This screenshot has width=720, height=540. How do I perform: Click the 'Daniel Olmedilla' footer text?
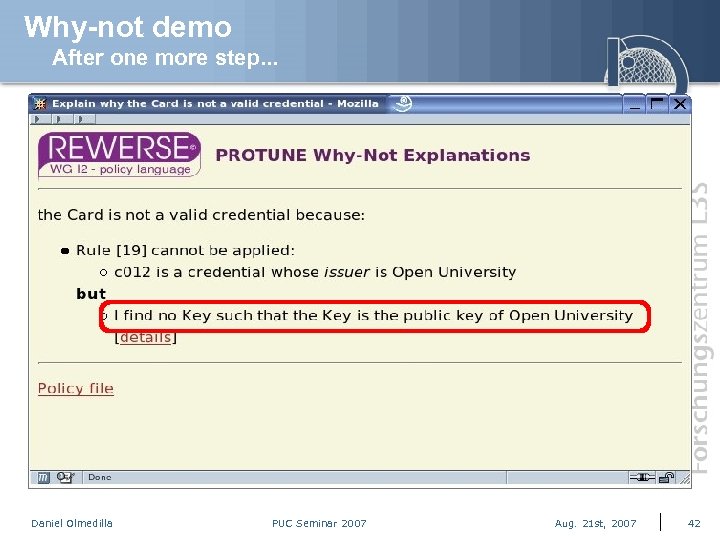(x=72, y=523)
